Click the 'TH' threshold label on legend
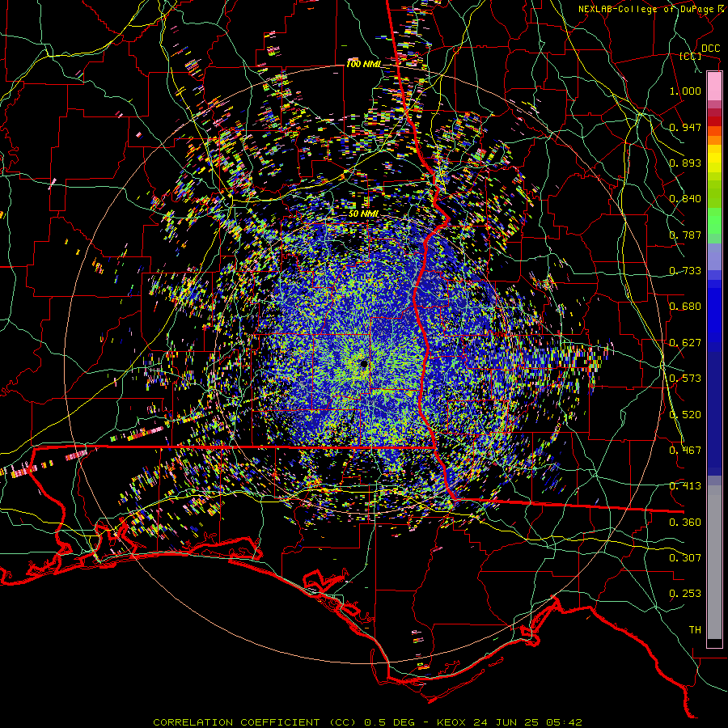 [695, 630]
